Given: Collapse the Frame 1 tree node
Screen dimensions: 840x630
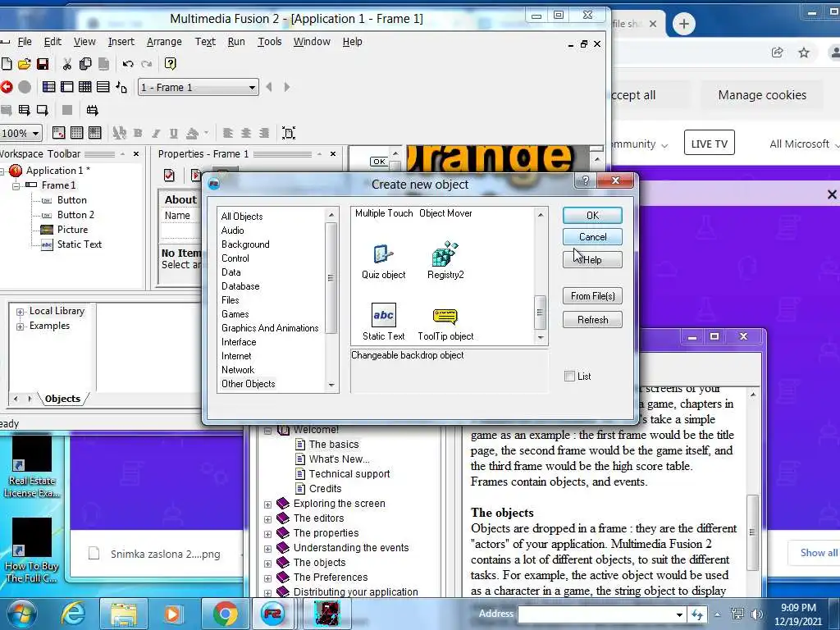Looking at the screenshot, I should [x=16, y=185].
